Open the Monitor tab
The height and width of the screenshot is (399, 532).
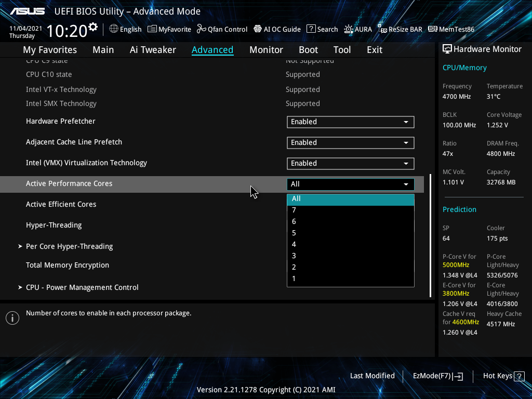click(x=266, y=50)
